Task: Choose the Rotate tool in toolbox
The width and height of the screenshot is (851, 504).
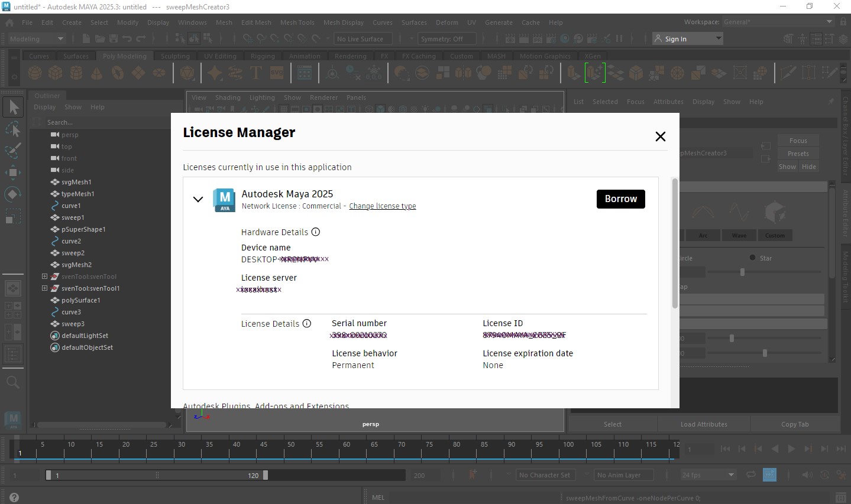Action: (13, 194)
